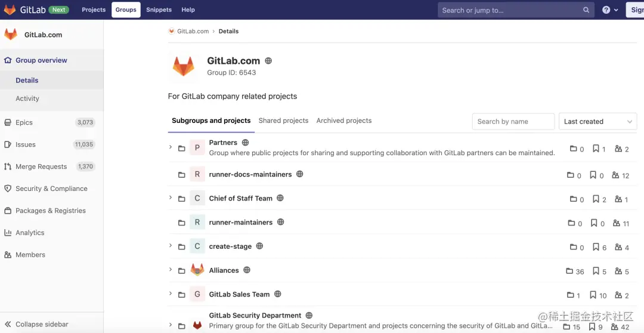The image size is (644, 333).
Task: Open Snippets in top navigation
Action: [x=159, y=10]
